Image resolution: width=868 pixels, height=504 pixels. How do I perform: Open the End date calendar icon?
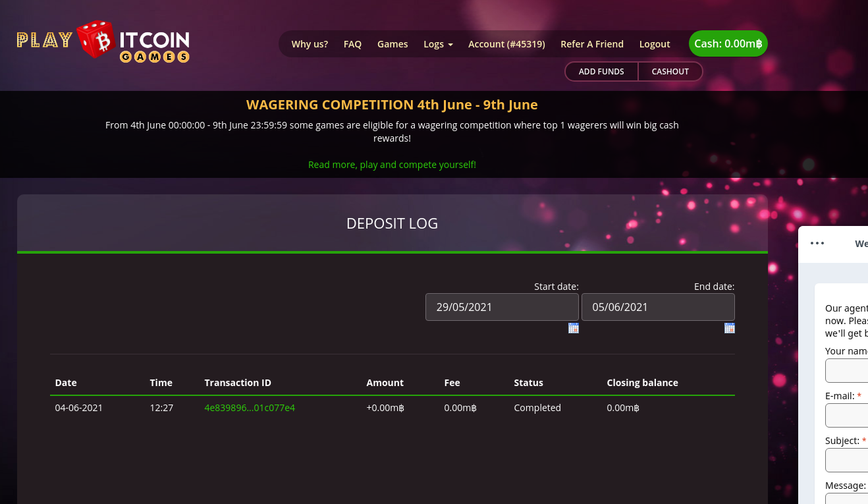[x=730, y=328]
